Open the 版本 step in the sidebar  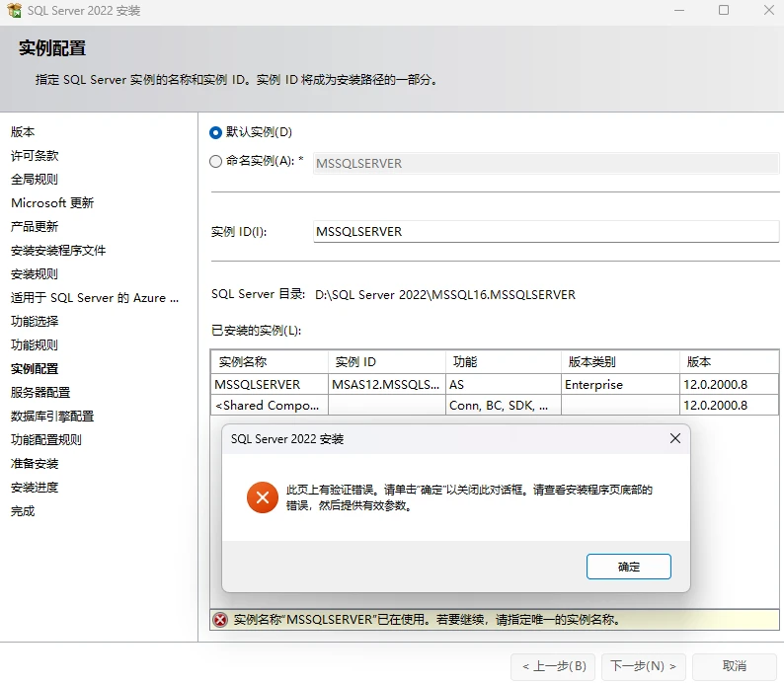23,132
